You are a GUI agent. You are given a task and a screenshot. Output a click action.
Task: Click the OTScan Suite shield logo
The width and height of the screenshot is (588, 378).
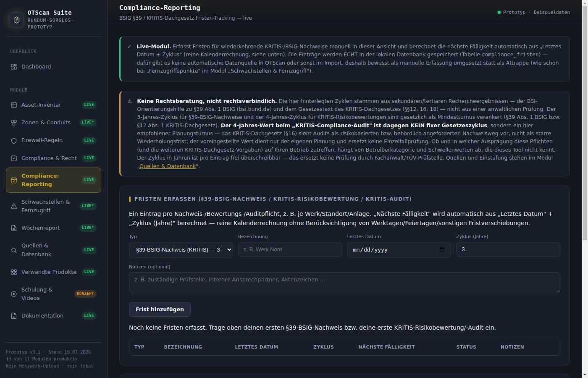[x=16, y=20]
